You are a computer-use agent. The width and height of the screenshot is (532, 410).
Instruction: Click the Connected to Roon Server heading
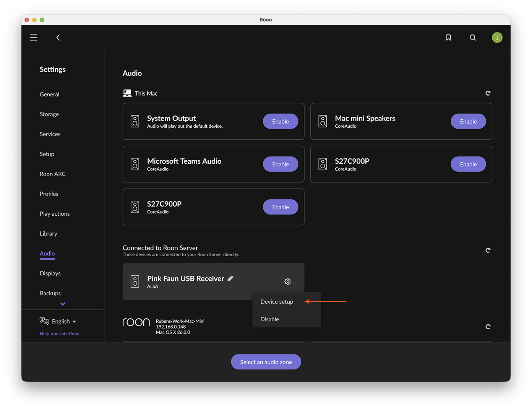160,248
